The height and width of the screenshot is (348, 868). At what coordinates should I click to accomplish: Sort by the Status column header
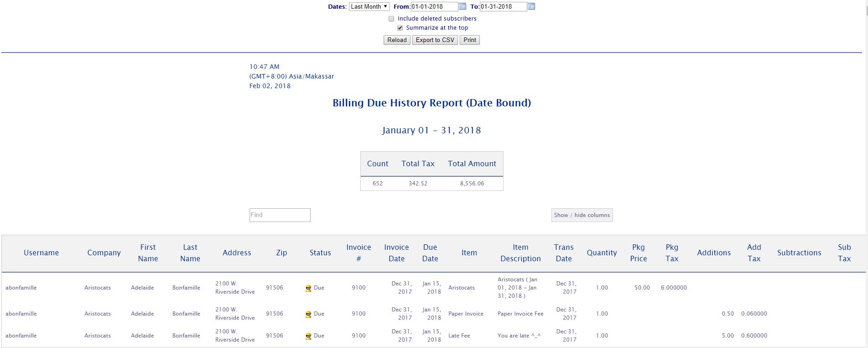(320, 253)
